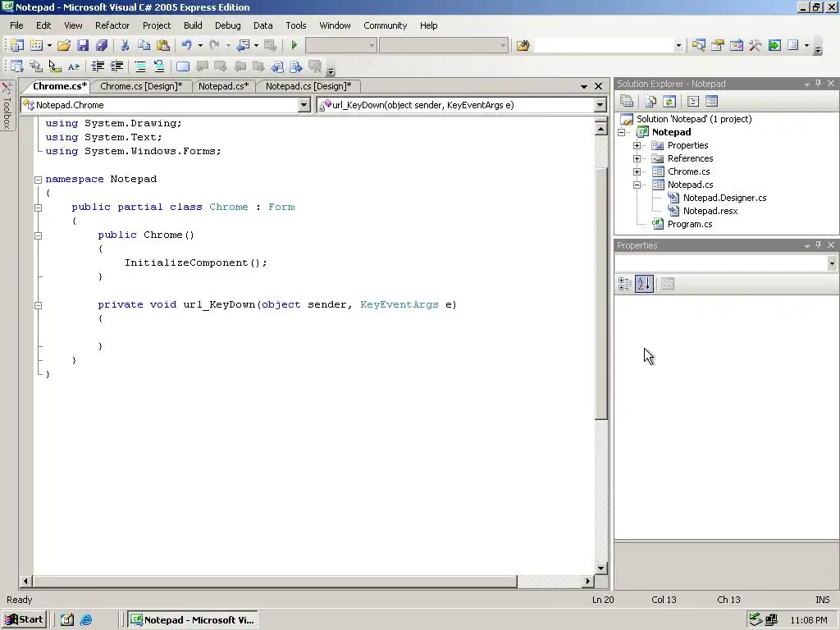
Task: Click the View Designer icon in Solution Explorer
Action: (711, 101)
